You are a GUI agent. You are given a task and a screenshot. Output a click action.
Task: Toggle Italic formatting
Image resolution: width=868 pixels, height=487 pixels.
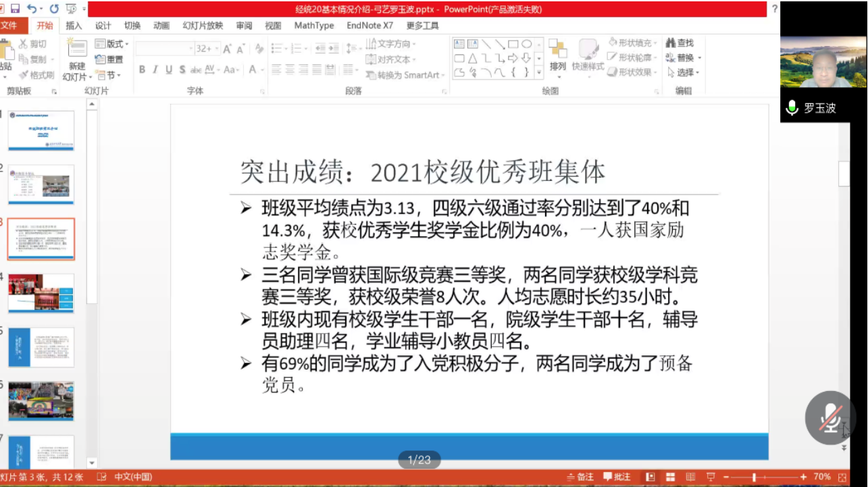[x=155, y=70]
